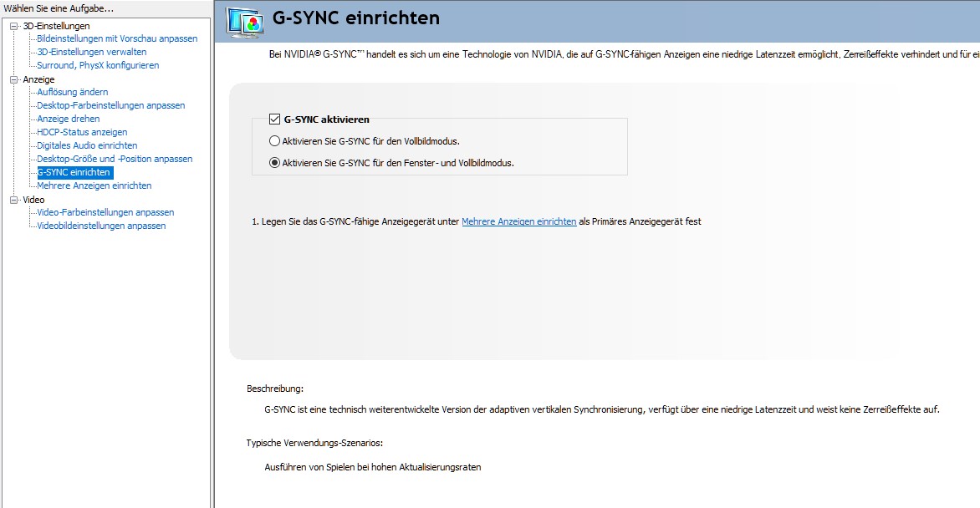Open Bildeinstellungen mit Vorschau anpassen

pos(117,38)
